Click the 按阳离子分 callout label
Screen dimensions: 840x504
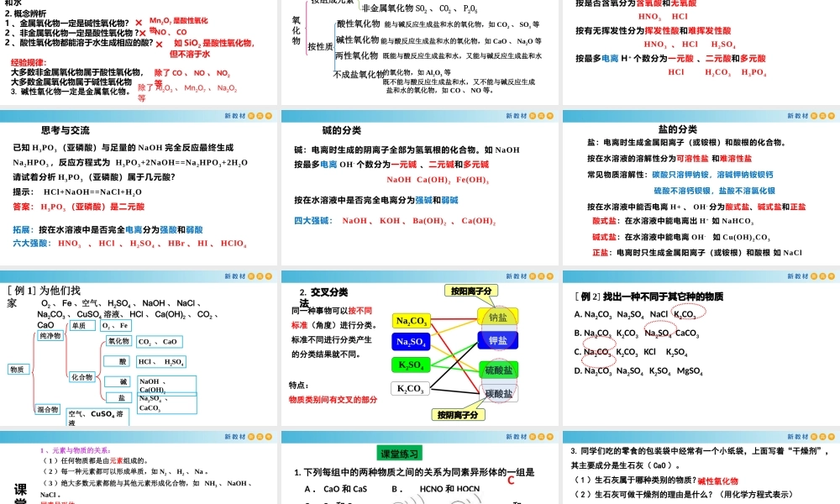tap(471, 291)
